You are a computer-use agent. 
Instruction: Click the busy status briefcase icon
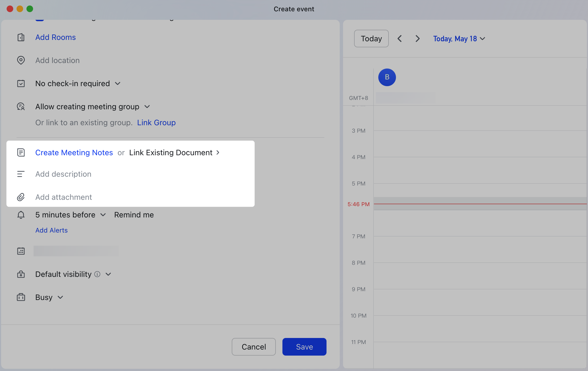[21, 297]
